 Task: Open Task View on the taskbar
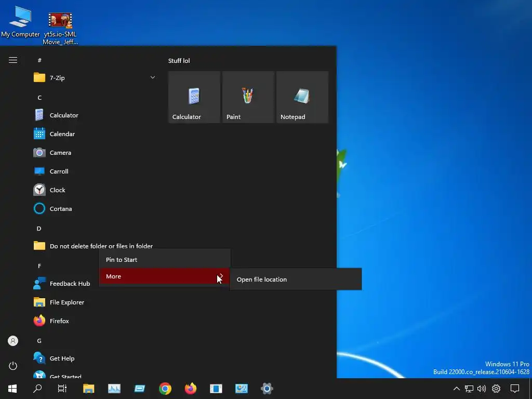[62, 389]
